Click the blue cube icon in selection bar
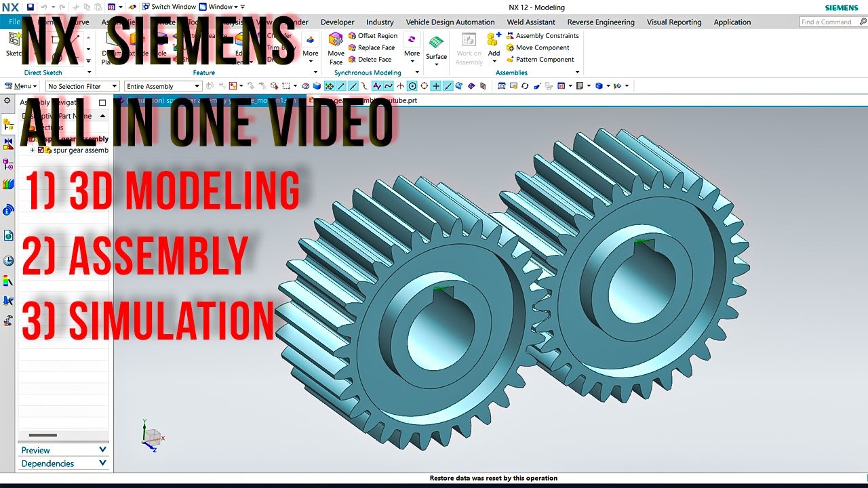This screenshot has height=488, width=868. click(317, 86)
